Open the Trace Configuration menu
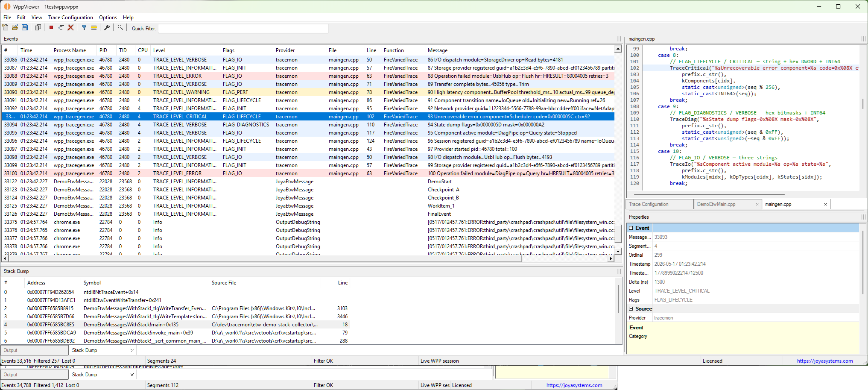Viewport: 868px width, 390px height. point(70,18)
